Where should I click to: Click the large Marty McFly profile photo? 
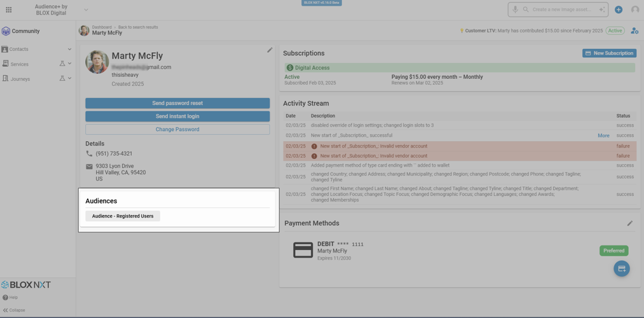[97, 62]
